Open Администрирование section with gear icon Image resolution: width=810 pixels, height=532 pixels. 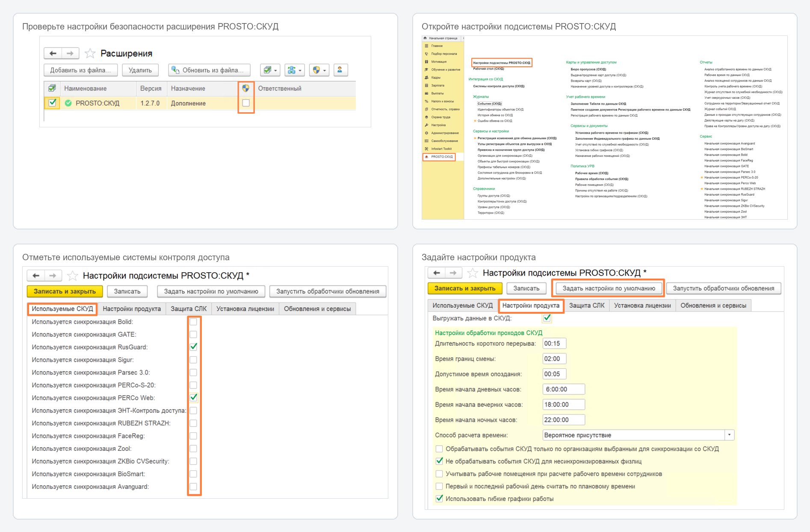[x=444, y=133]
